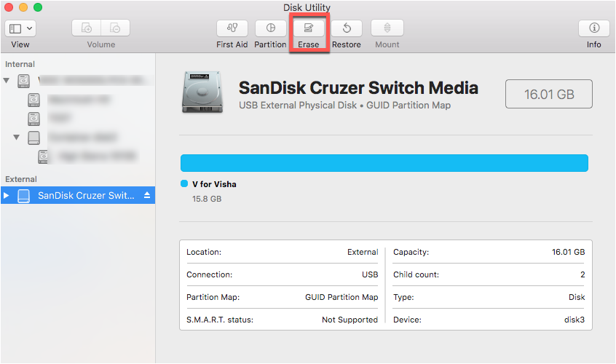This screenshot has width=616, height=364.
Task: Click the Internal sidebar section header
Action: pos(20,64)
